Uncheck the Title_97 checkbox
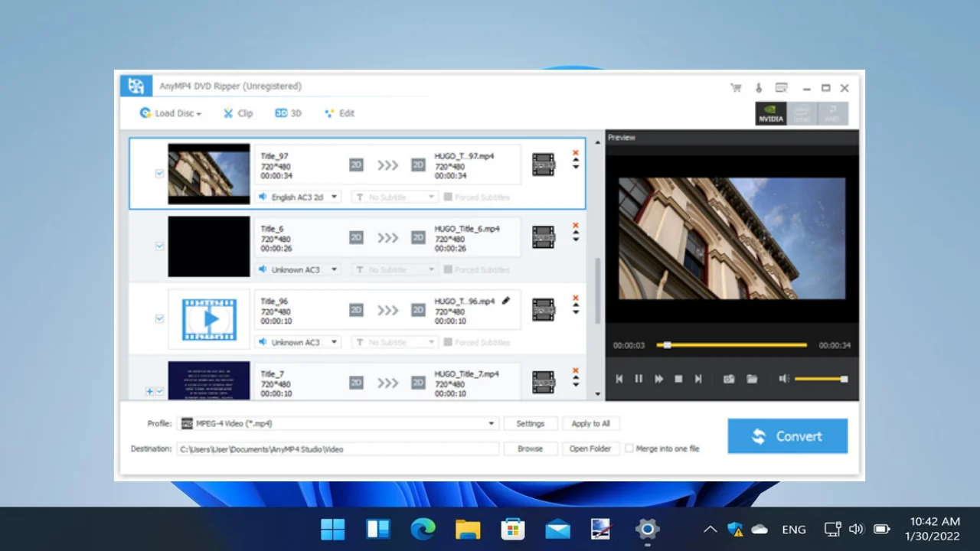Image resolution: width=980 pixels, height=551 pixels. (x=159, y=174)
